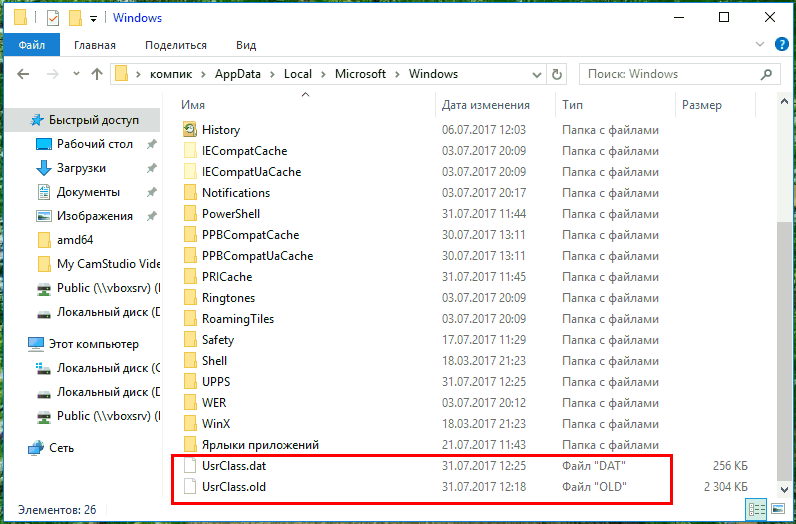Open the Файл menu tab
Image resolution: width=796 pixels, height=524 pixels.
[31, 45]
